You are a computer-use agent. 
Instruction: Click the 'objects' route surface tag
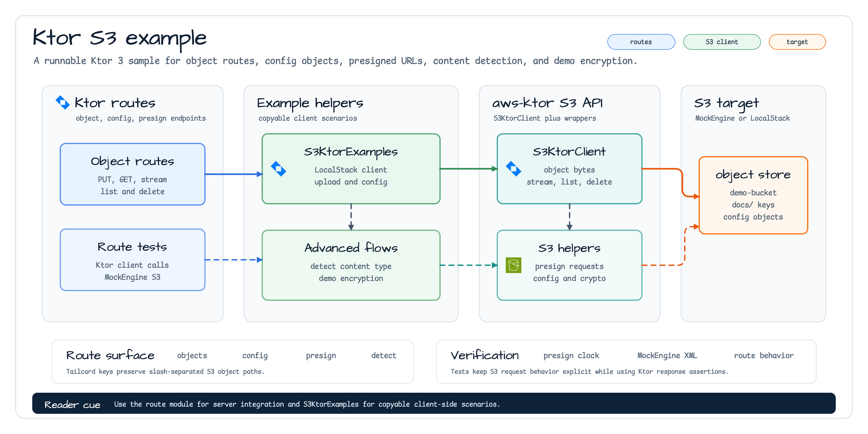[192, 356]
